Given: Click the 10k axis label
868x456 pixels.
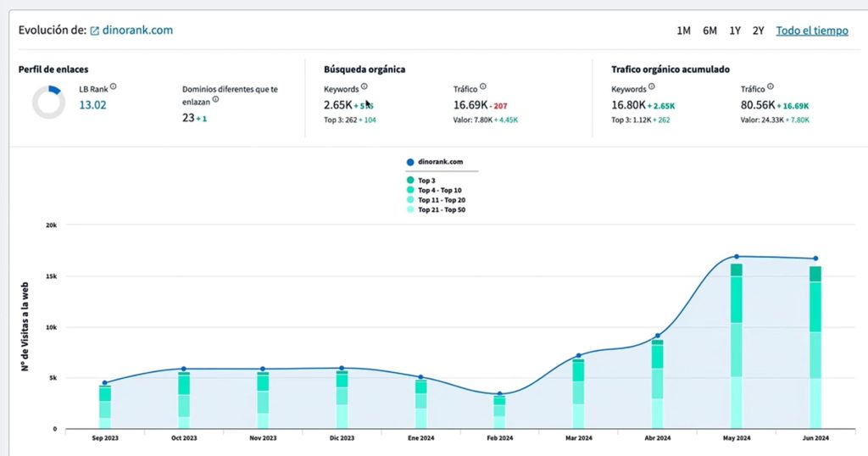Looking at the screenshot, I should point(51,327).
